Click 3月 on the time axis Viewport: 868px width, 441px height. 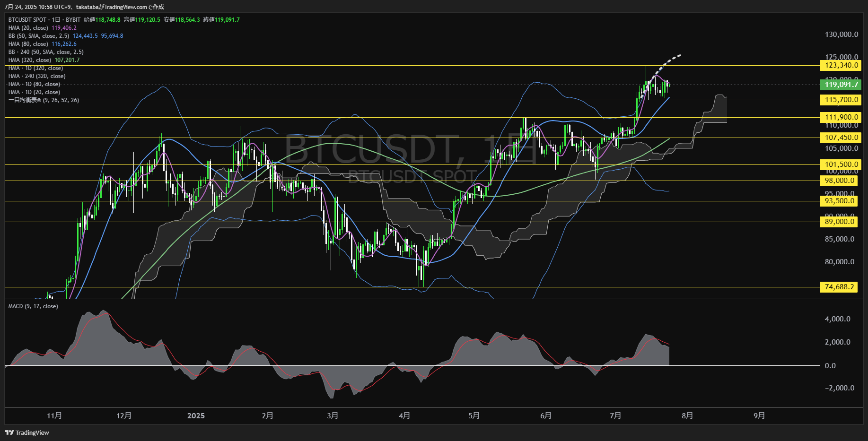333,416
